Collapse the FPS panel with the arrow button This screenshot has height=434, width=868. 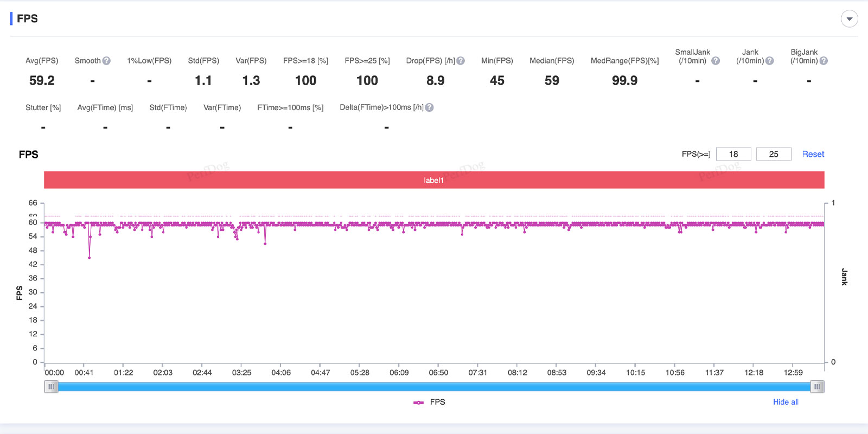coord(850,18)
